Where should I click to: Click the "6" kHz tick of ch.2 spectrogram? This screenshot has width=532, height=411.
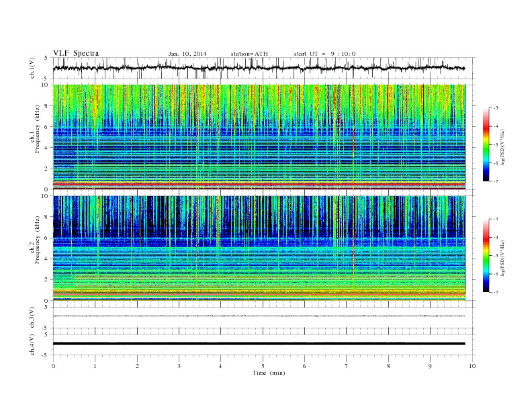(46, 238)
